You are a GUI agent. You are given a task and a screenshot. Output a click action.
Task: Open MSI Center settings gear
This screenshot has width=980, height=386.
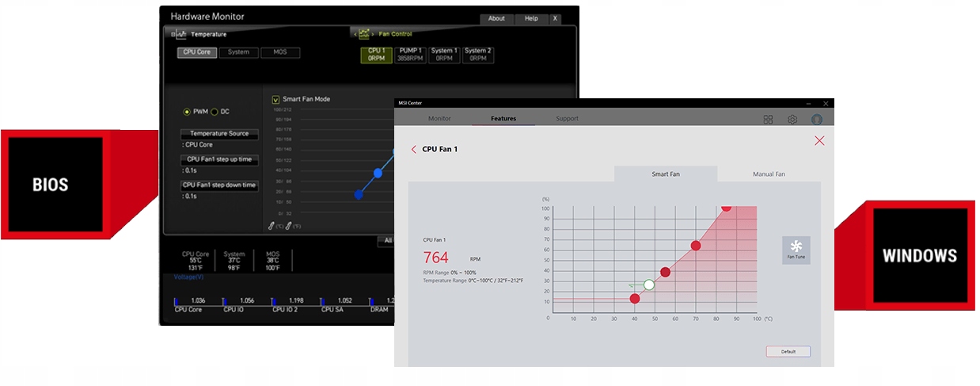point(792,120)
